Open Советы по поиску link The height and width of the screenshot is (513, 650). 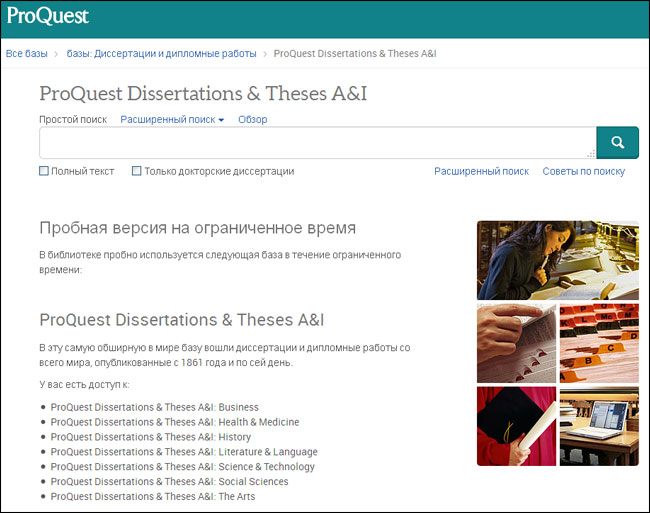coord(583,171)
